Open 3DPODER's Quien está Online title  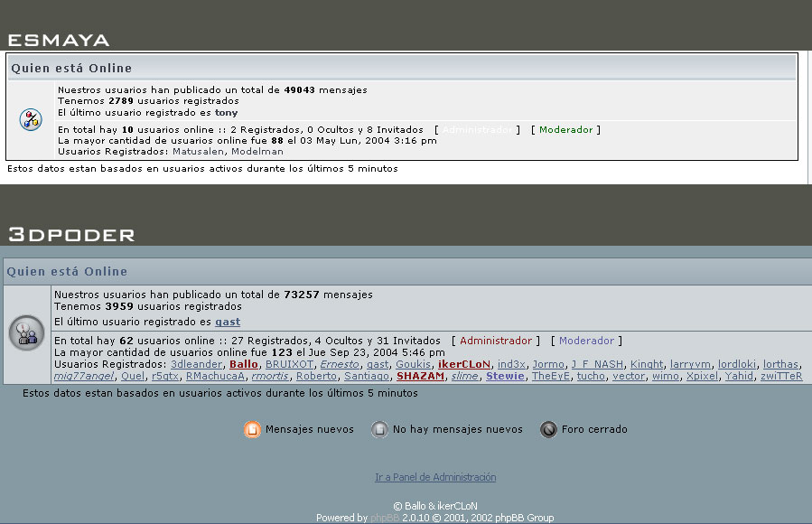pos(67,271)
